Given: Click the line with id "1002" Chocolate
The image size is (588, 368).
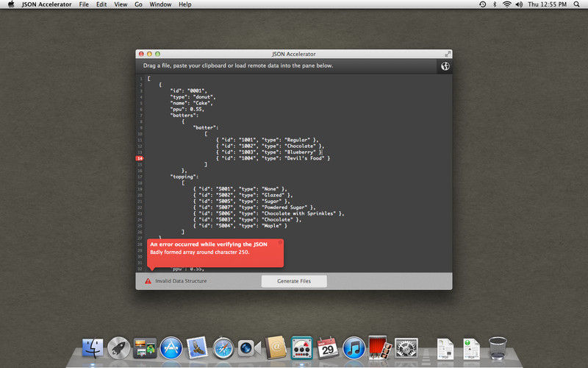Looking at the screenshot, I should (270, 146).
